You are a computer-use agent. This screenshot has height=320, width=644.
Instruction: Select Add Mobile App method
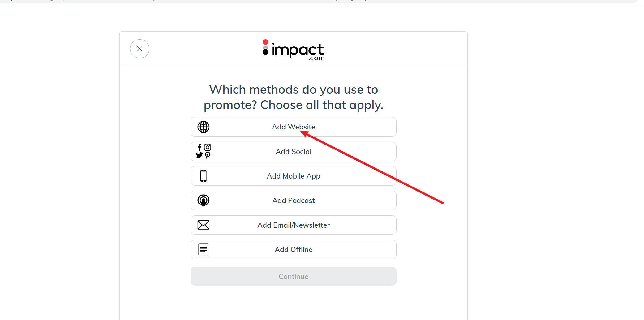tap(293, 176)
